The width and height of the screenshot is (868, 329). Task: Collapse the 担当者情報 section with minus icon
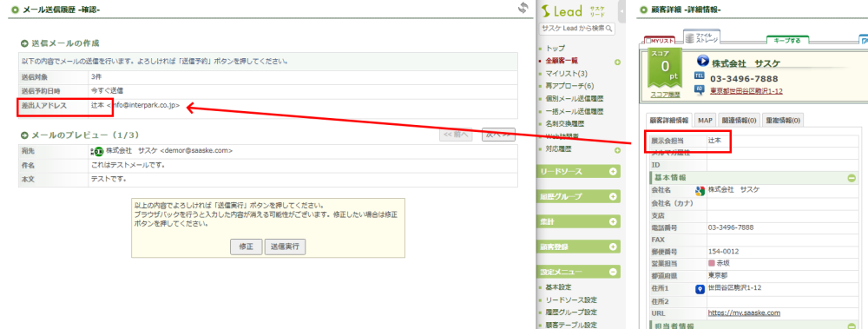coord(852,326)
